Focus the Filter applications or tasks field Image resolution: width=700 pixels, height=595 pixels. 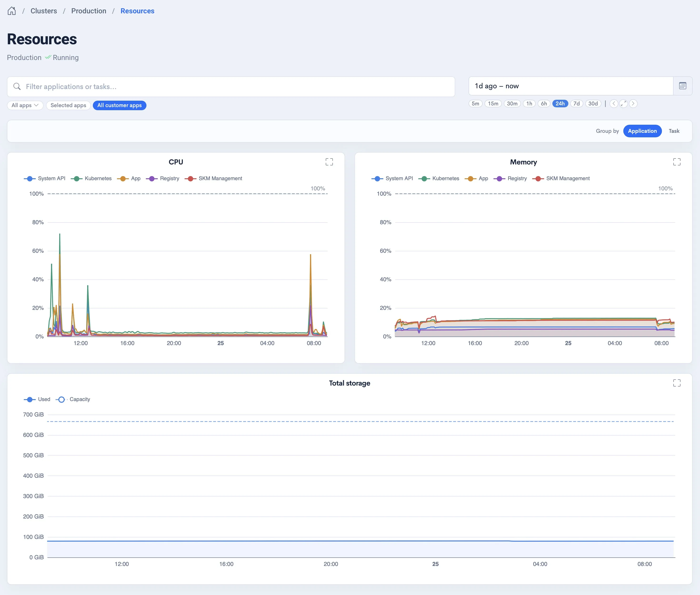coord(231,87)
